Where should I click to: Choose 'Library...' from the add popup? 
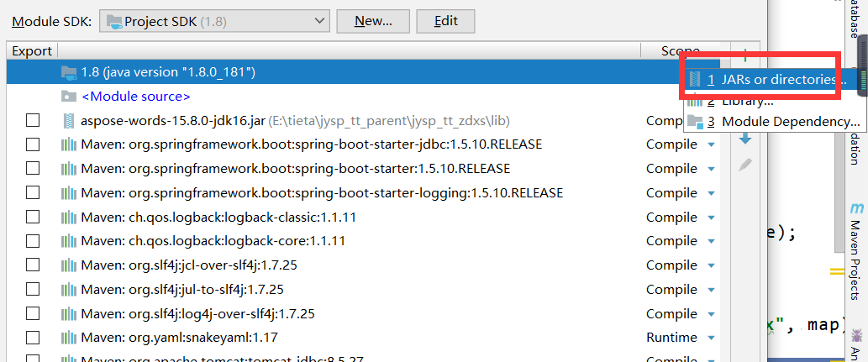coord(776,101)
